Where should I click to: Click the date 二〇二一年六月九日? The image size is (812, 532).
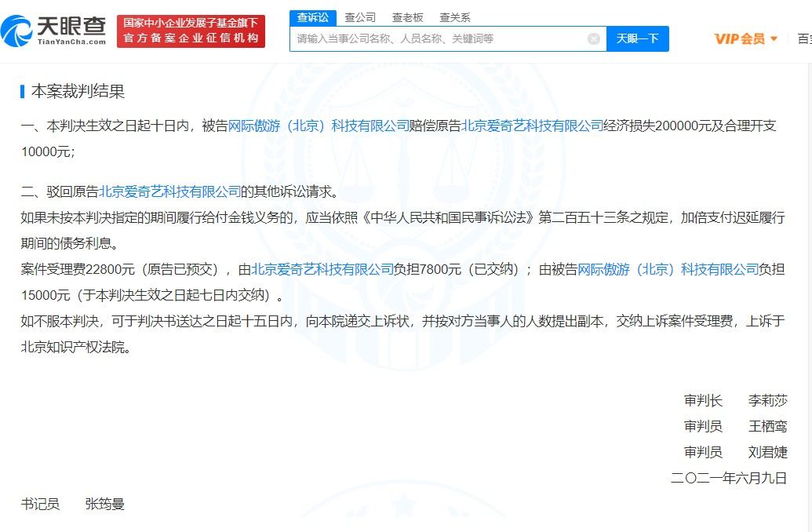click(729, 478)
